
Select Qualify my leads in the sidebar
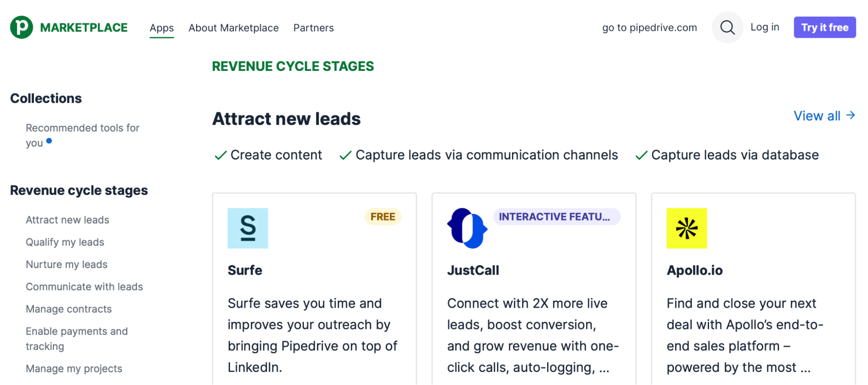[65, 242]
